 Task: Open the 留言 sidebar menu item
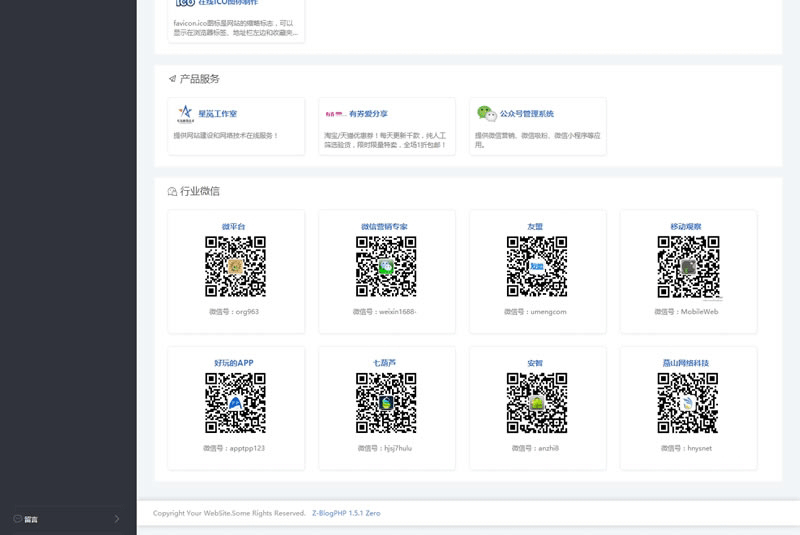[x=68, y=519]
